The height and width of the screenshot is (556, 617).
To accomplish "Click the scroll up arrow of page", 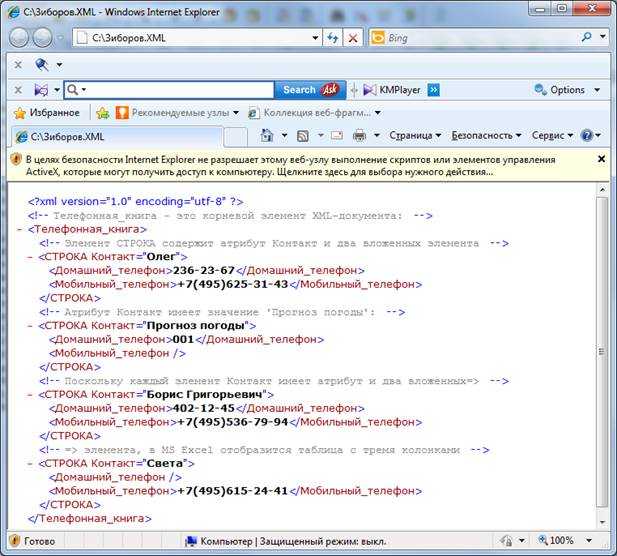I will [x=602, y=190].
